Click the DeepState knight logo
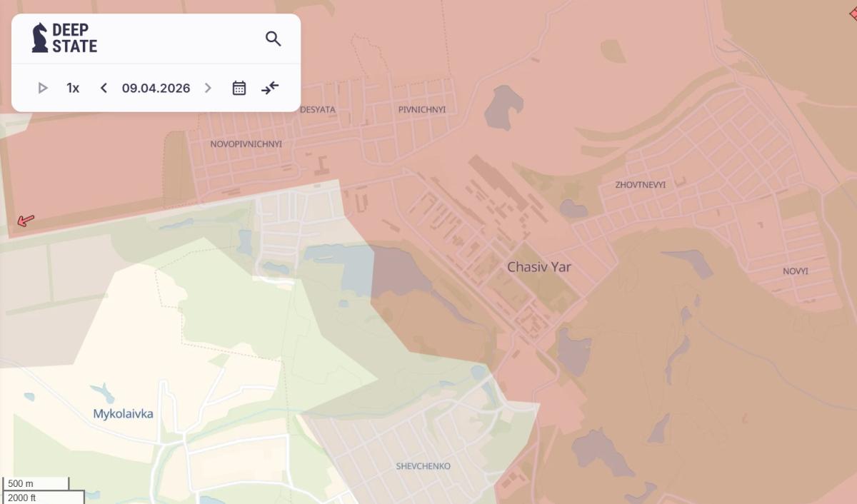Image resolution: width=857 pixels, height=504 pixels. 64,38
